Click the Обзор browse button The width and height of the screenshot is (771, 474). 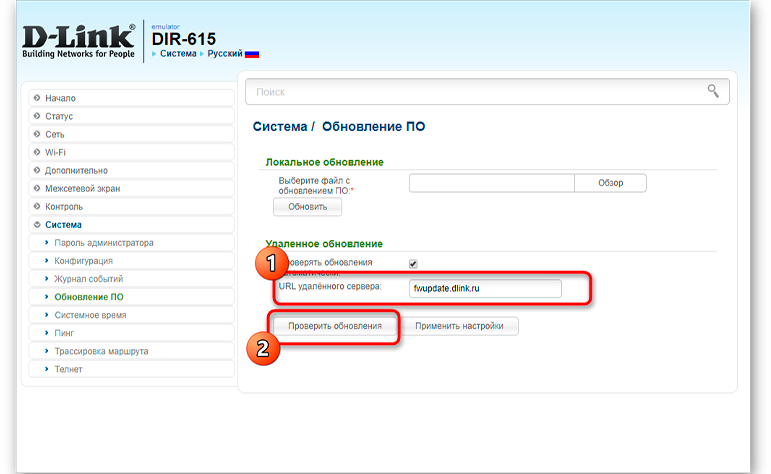[610, 183]
